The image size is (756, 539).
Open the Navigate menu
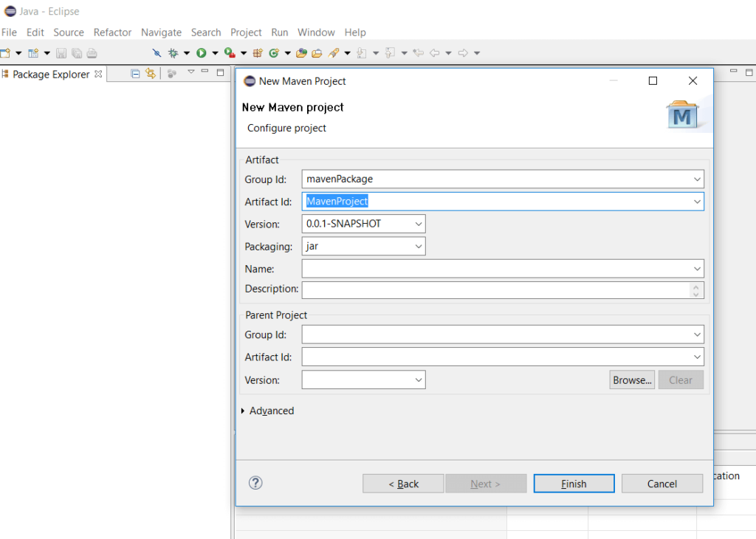161,32
